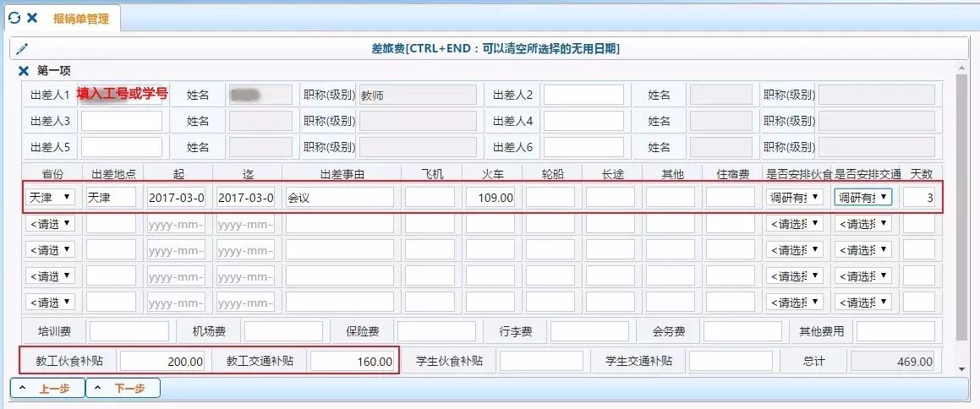Click the 出差地点 field containing 天津
The height and width of the screenshot is (409, 980).
coord(112,198)
